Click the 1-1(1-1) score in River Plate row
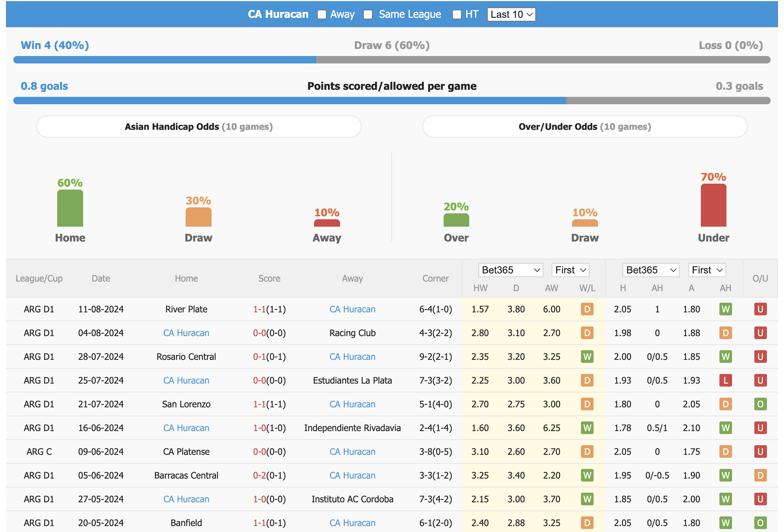The height and width of the screenshot is (532, 784). 269,309
